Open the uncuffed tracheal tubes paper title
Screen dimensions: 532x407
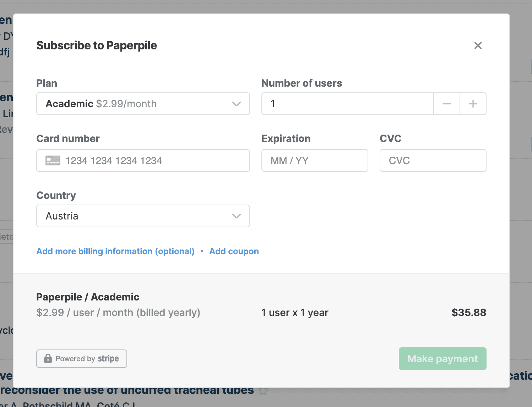(128, 391)
